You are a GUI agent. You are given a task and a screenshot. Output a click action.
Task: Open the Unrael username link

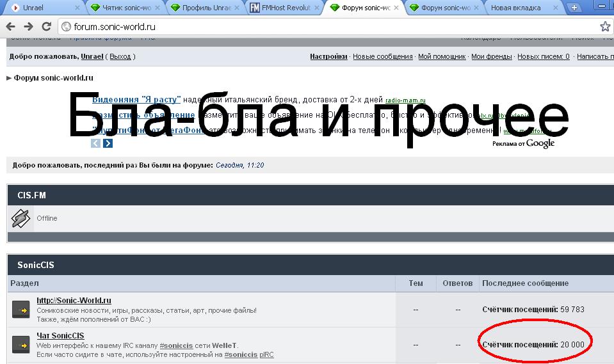tap(92, 56)
